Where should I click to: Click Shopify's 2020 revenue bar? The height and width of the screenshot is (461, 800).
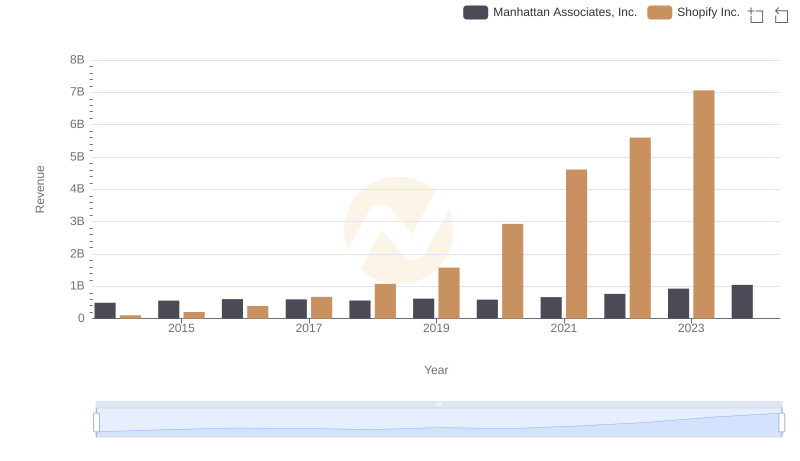512,271
